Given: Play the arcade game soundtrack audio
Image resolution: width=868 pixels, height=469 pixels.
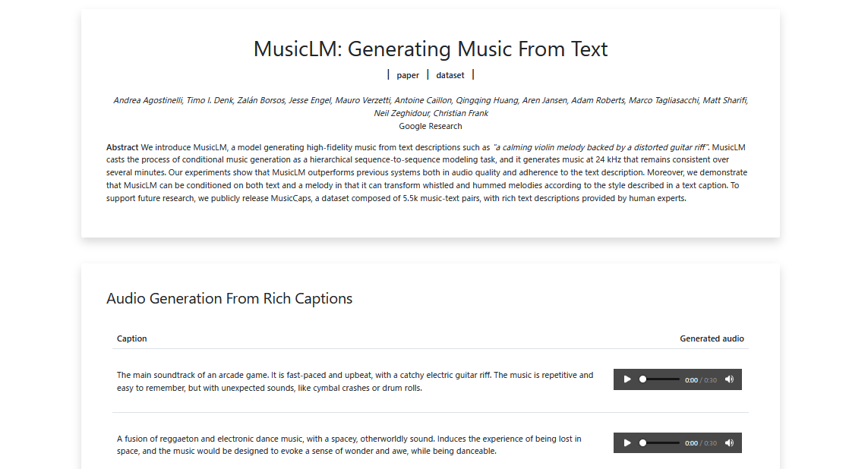Looking at the screenshot, I should coord(627,379).
